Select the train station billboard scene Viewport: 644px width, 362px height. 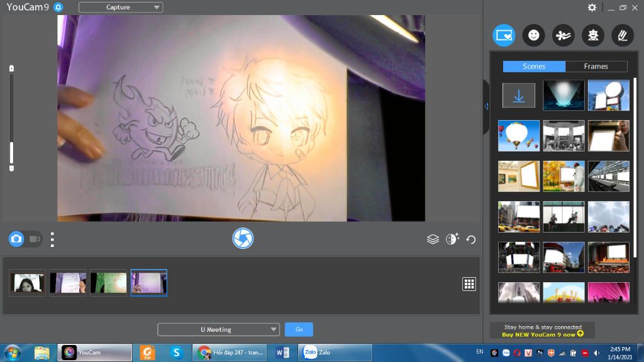point(608,177)
